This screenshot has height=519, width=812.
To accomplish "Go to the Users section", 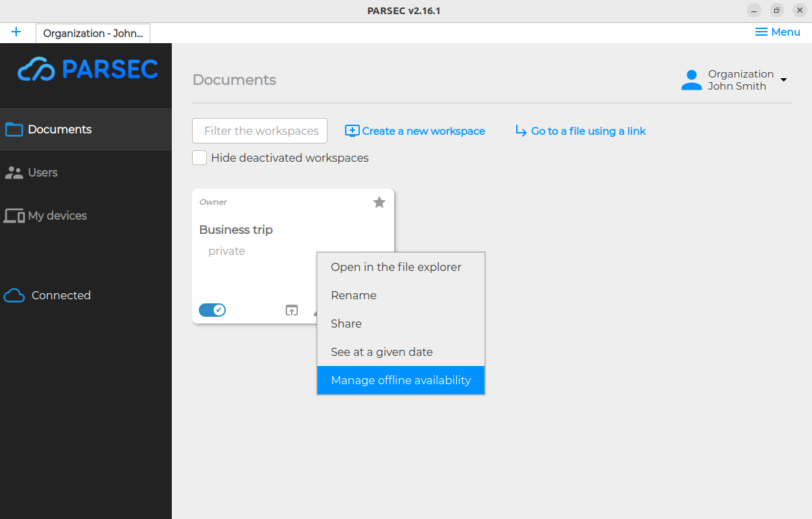I will 86,173.
